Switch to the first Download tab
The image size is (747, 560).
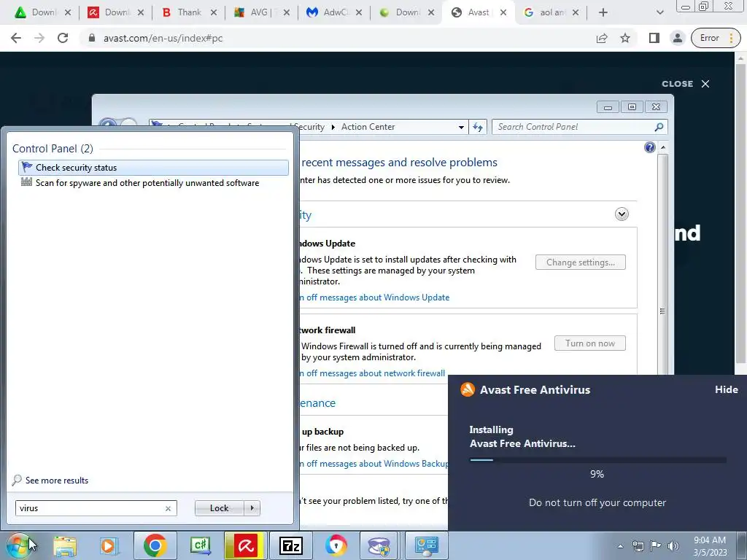(42, 12)
